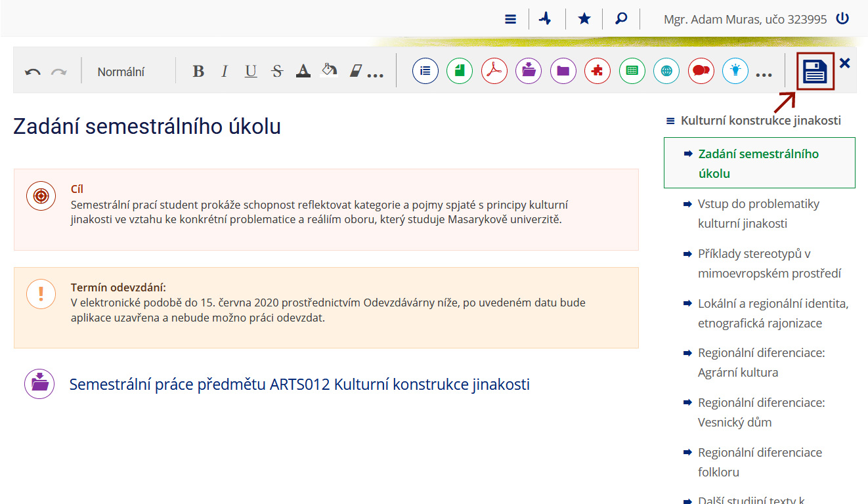Insert plain purple folder element
Image resolution: width=868 pixels, height=504 pixels.
point(563,71)
